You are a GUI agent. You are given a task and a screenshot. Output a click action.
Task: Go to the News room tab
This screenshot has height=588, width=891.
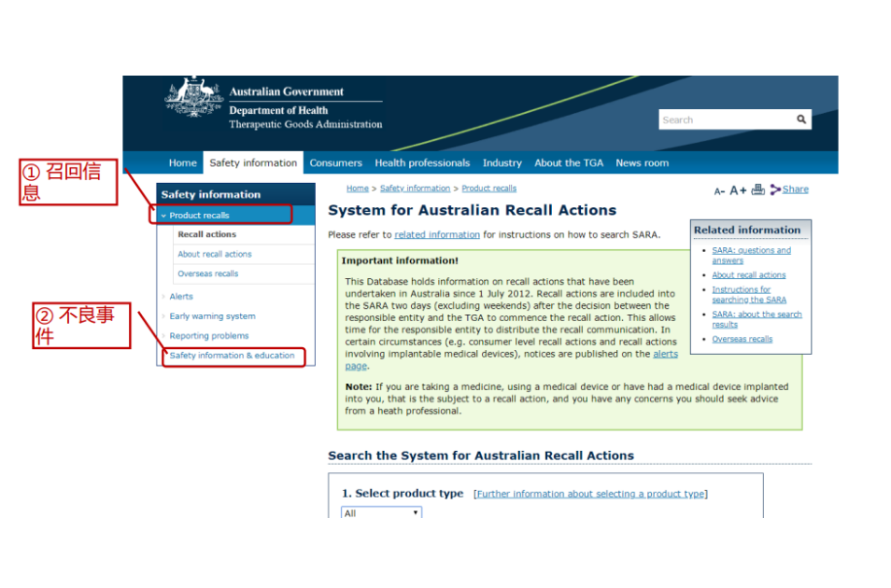[x=642, y=163]
